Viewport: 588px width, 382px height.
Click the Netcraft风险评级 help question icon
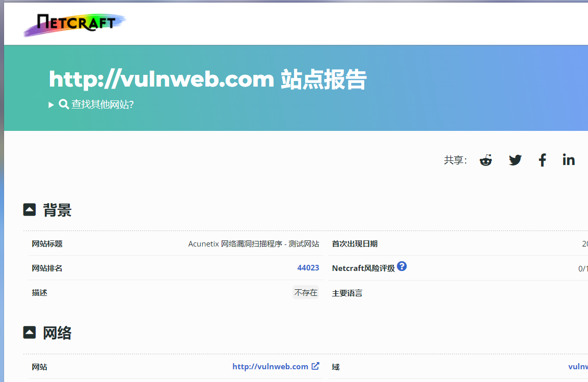point(402,266)
